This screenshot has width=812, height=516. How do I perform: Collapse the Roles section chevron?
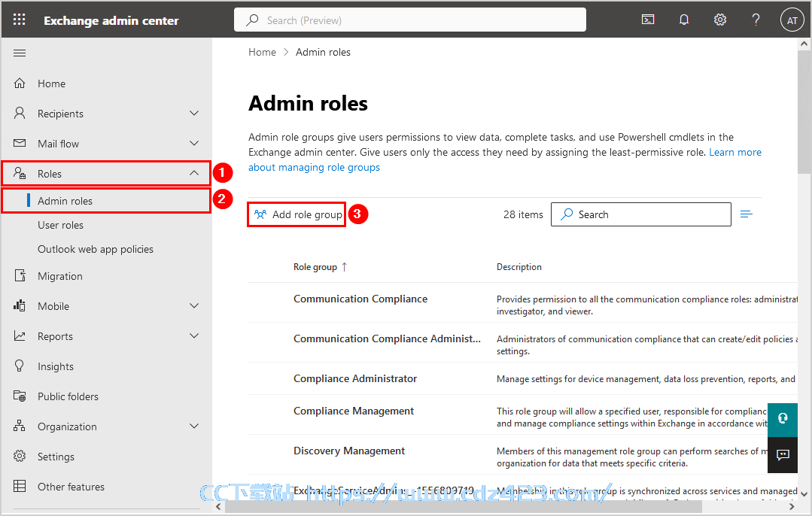pos(194,174)
